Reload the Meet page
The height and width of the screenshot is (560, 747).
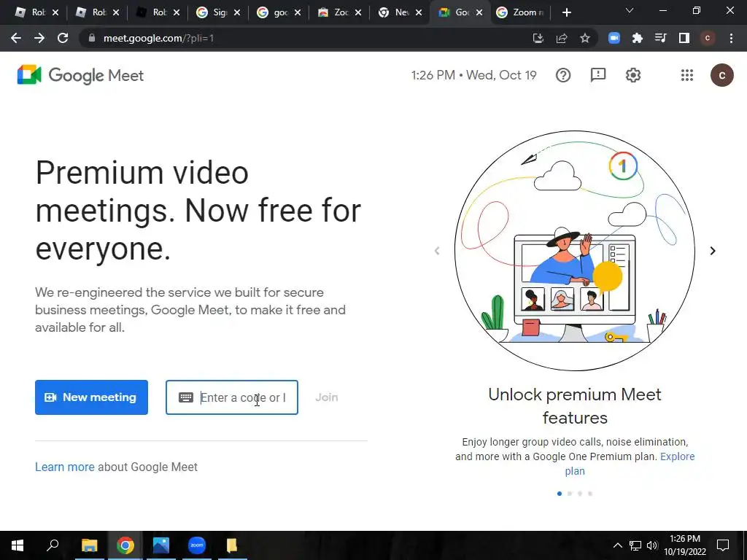63,38
